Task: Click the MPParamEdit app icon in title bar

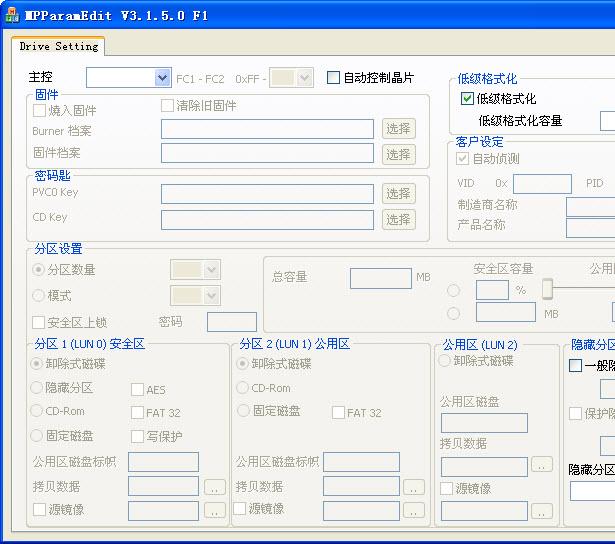Action: click(x=12, y=15)
